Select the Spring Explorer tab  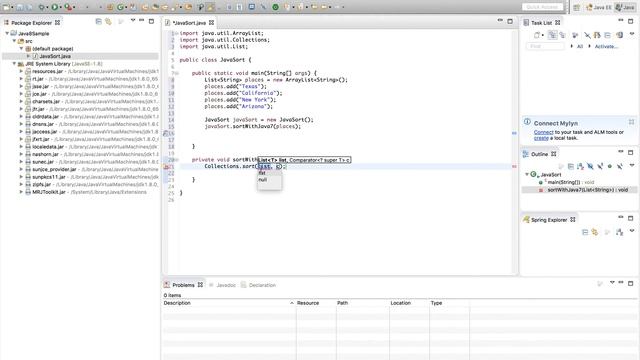coord(549,220)
